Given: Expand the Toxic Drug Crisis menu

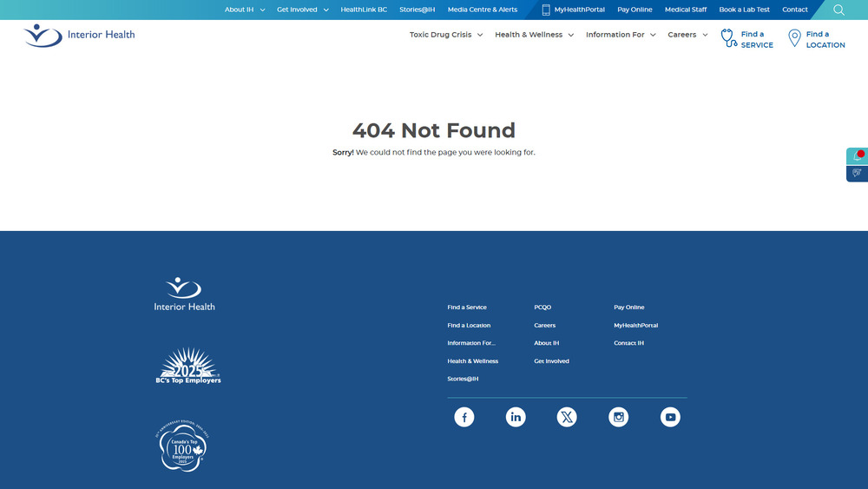Looking at the screenshot, I should (x=446, y=35).
